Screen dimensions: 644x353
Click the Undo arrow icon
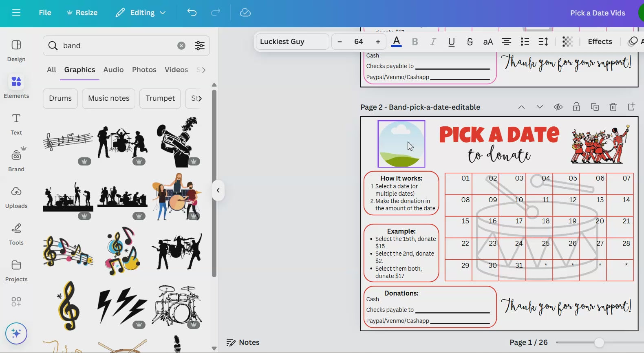[x=192, y=13]
